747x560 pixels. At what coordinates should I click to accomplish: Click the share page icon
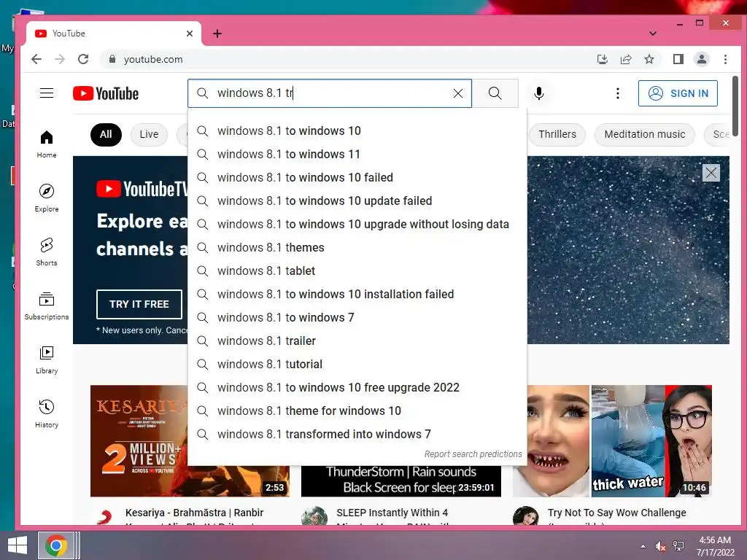coord(625,59)
